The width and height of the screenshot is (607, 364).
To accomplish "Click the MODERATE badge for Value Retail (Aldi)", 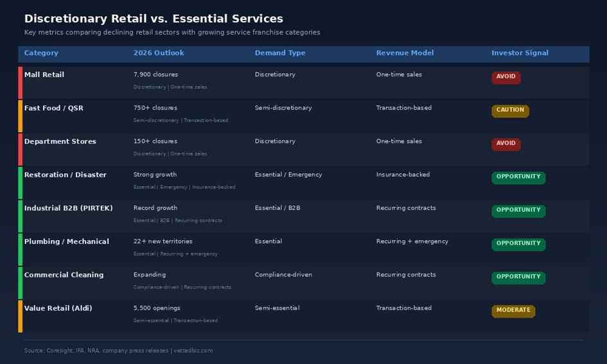I will tap(513, 311).
